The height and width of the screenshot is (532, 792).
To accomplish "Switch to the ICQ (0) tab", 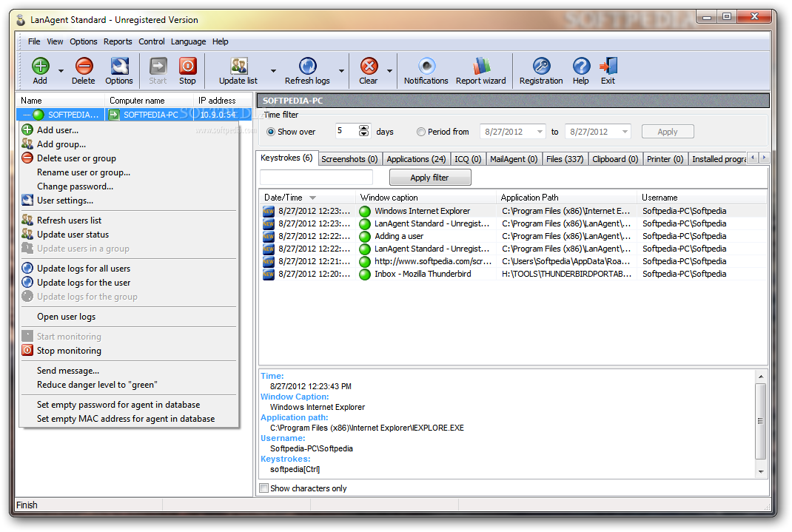I will 468,159.
